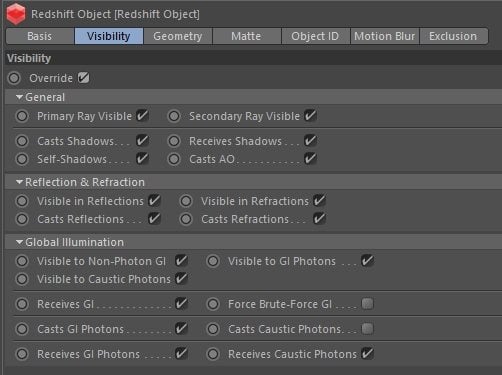Uncheck Receives GI Photons
The width and height of the screenshot is (502, 375).
181,354
